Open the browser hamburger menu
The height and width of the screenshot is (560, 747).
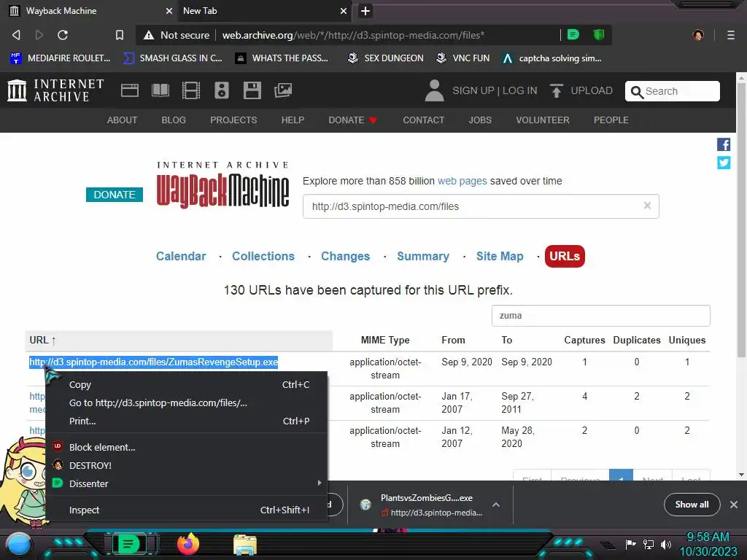pyautogui.click(x=730, y=35)
